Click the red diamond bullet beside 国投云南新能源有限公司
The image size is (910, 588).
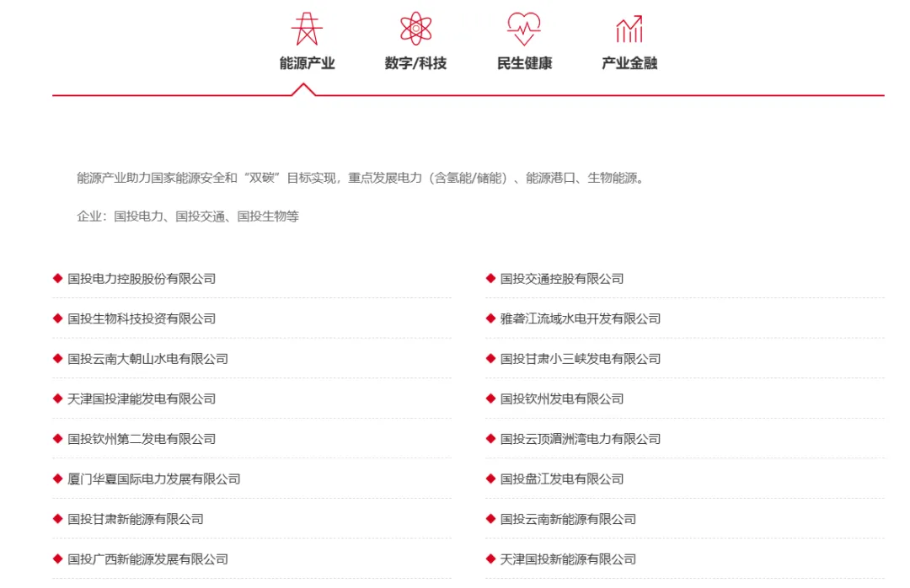490,519
